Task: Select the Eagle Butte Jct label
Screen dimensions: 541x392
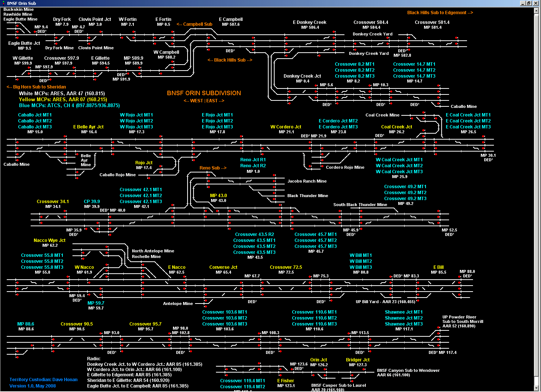Action: [x=24, y=43]
